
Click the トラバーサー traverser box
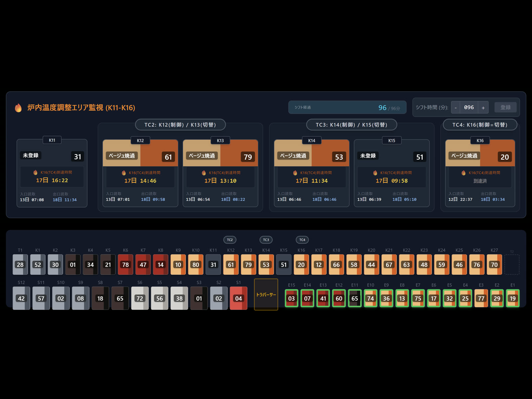(x=266, y=295)
